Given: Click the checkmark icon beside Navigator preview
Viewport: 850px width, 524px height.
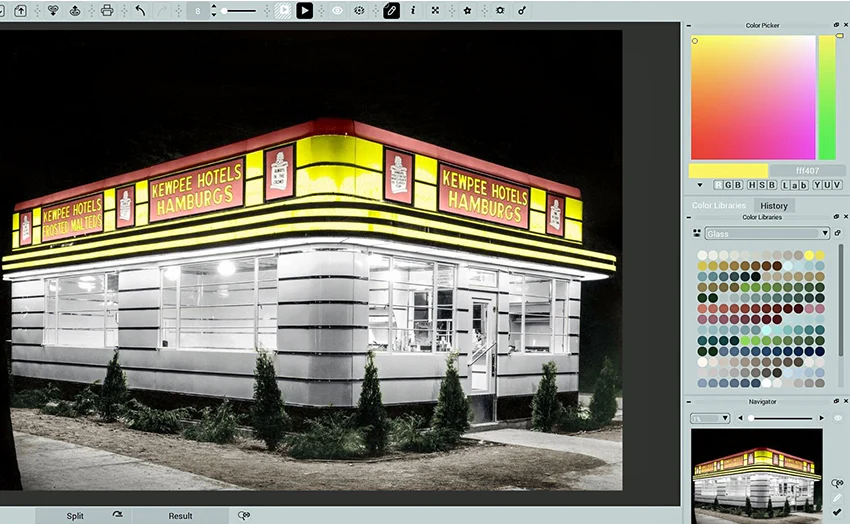Looking at the screenshot, I should pos(837,512).
